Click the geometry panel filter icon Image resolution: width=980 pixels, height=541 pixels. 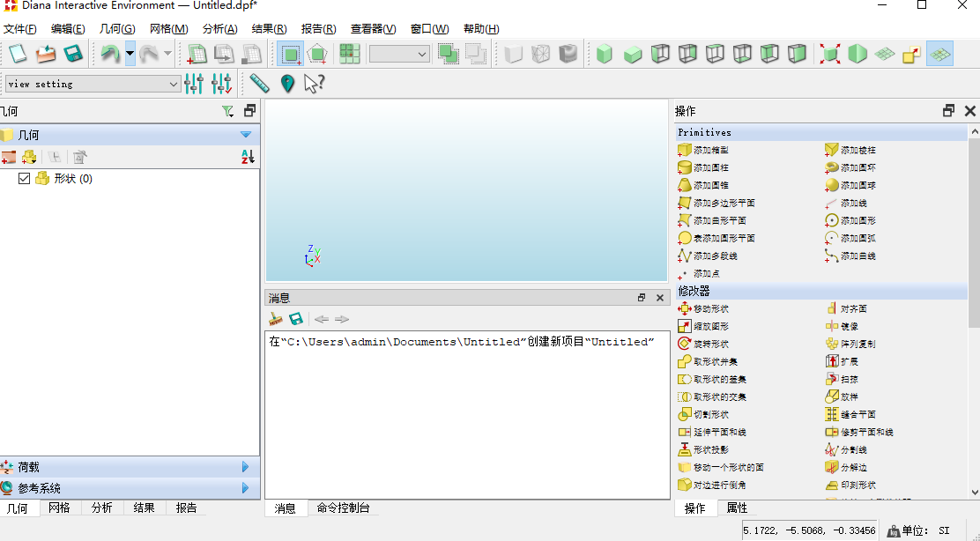(x=227, y=111)
